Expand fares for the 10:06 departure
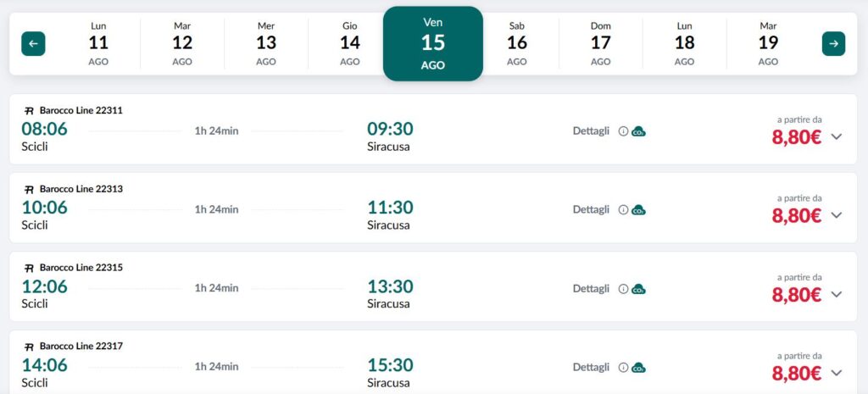Viewport: 868px width, 394px height. click(837, 215)
